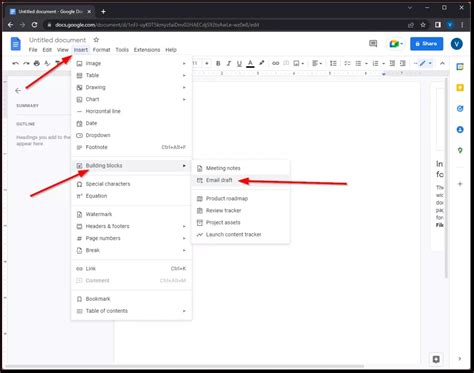Viewport: 474px width, 373px height.
Task: Select Date in the Insert menu
Action: (x=131, y=123)
